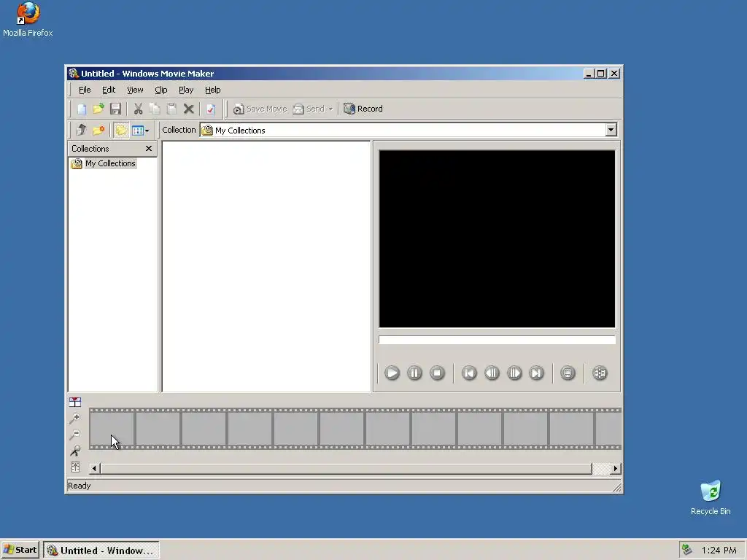Viewport: 747px width, 560px height.
Task: Click the Pause playback button
Action: tap(414, 373)
